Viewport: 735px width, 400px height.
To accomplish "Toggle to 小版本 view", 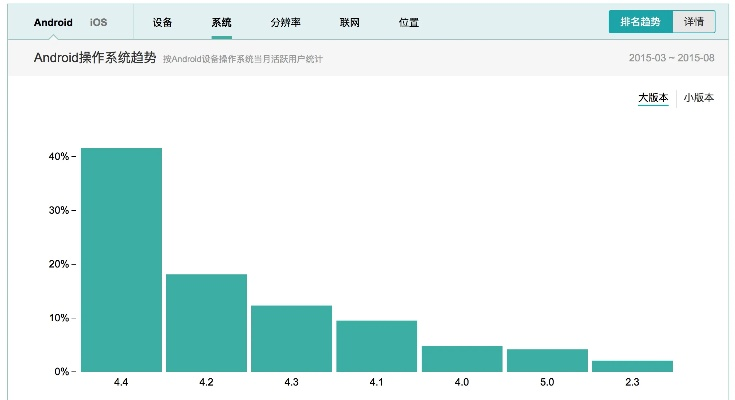I will 699,98.
